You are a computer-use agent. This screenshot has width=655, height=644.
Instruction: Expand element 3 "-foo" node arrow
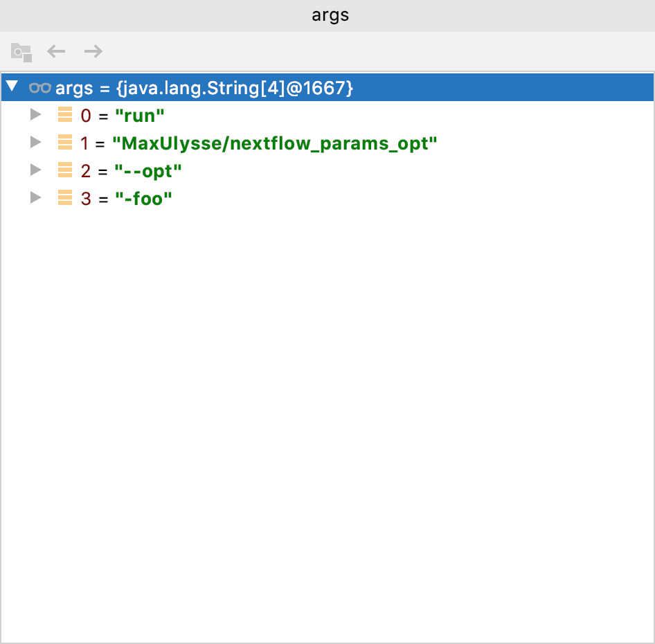[x=36, y=197]
